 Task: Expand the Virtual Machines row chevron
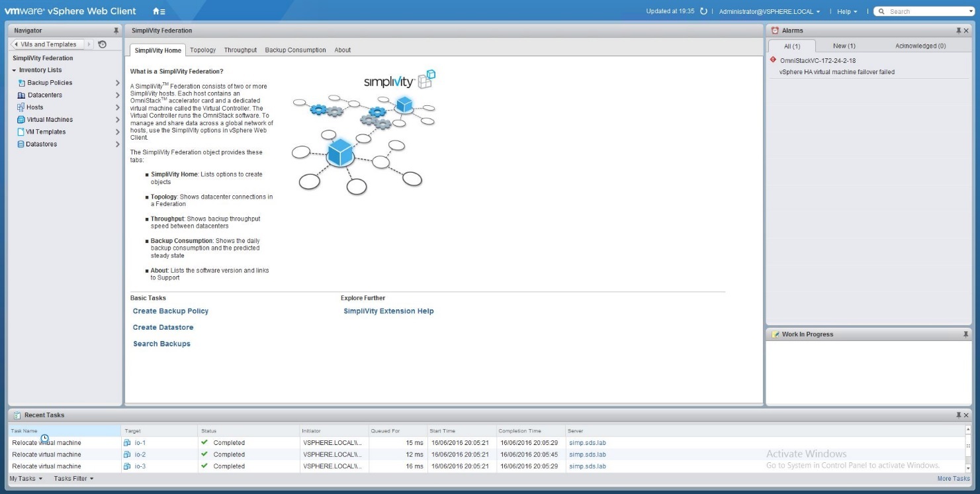(118, 120)
